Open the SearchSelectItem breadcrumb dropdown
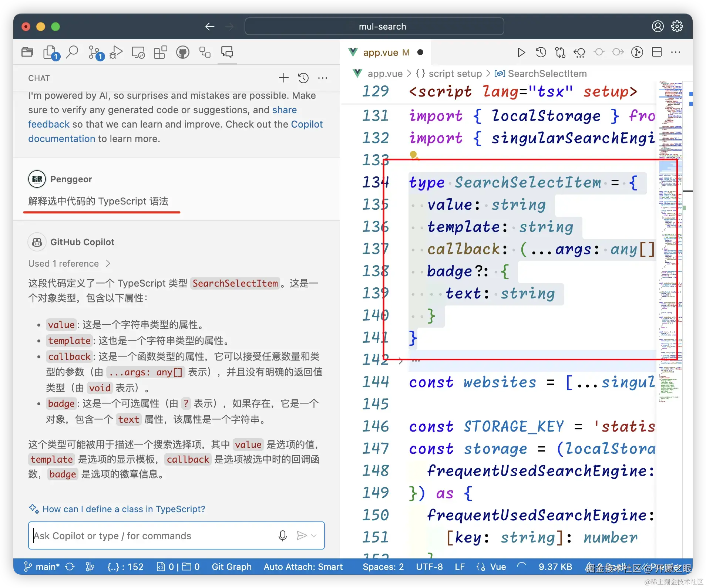Screen dimensions: 706x588 click(x=541, y=74)
